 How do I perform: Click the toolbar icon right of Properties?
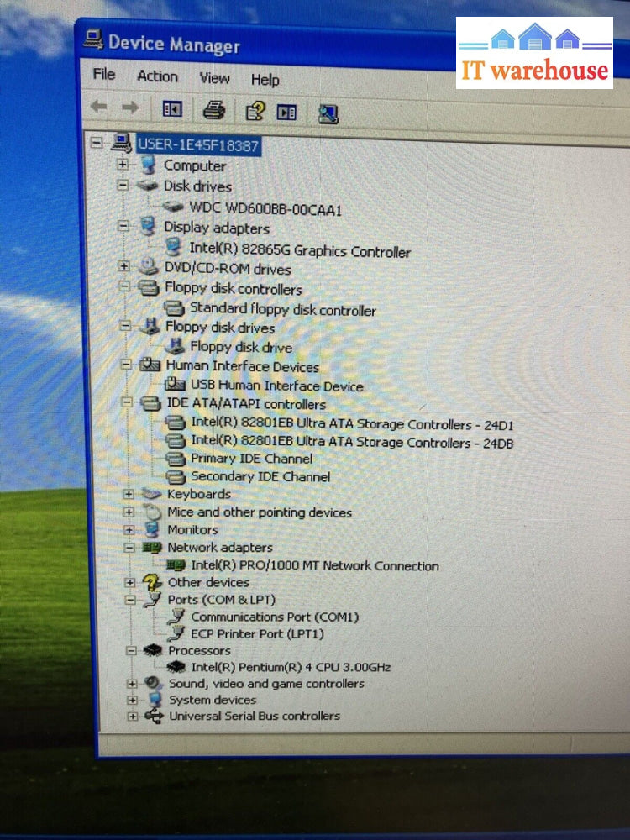coord(287,112)
